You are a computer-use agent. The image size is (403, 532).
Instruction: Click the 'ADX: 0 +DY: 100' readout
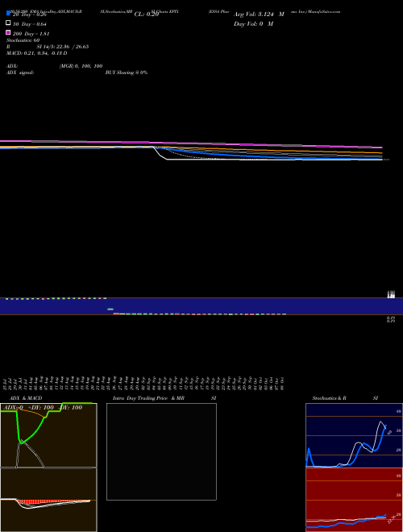(29, 407)
